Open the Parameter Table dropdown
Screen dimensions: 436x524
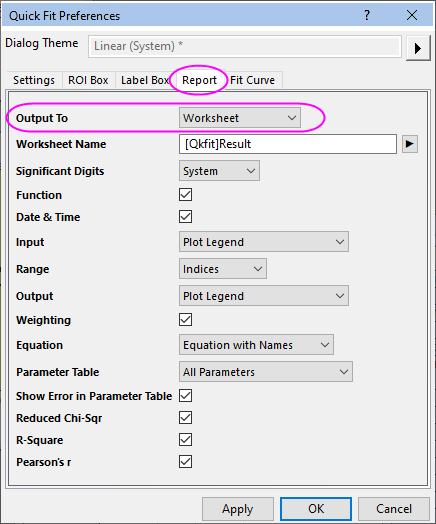pos(266,372)
